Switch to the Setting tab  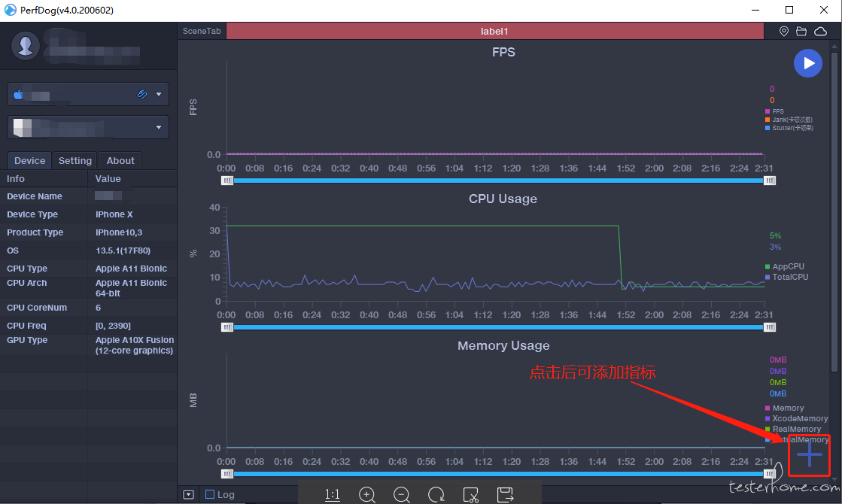coord(74,160)
